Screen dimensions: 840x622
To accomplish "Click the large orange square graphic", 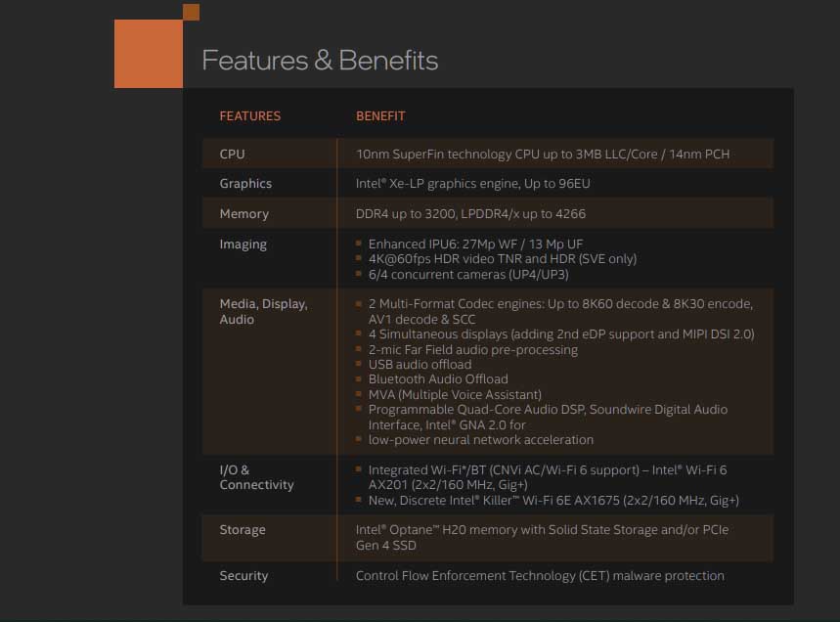I will click(148, 54).
